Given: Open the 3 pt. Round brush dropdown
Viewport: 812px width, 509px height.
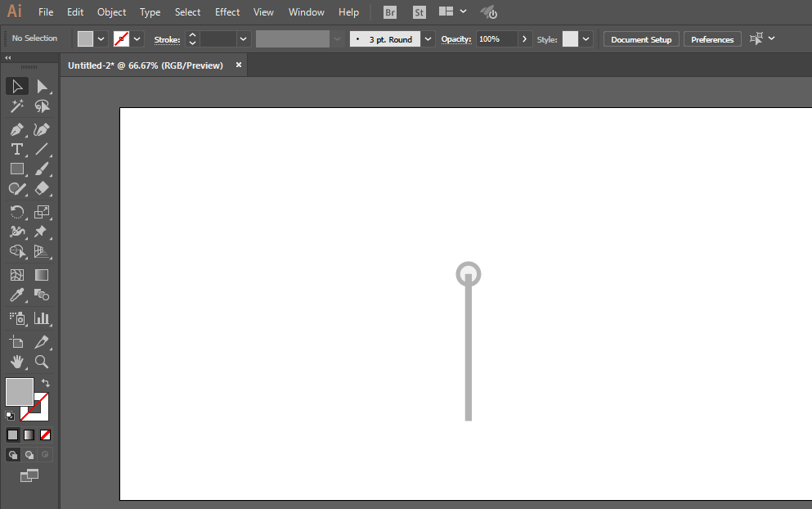Looking at the screenshot, I should [x=428, y=39].
